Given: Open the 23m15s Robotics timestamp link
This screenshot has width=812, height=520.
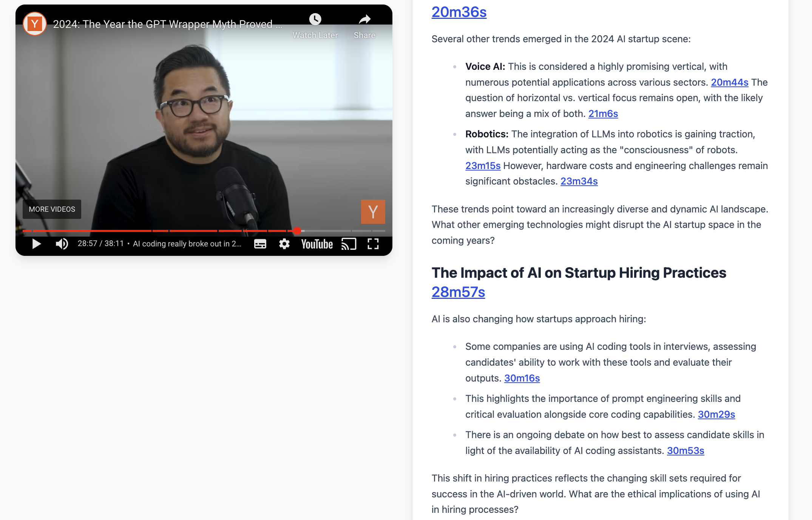Looking at the screenshot, I should [483, 166].
